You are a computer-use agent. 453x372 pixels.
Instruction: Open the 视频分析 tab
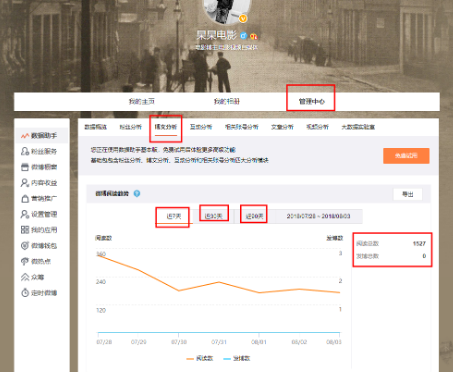[x=317, y=127]
